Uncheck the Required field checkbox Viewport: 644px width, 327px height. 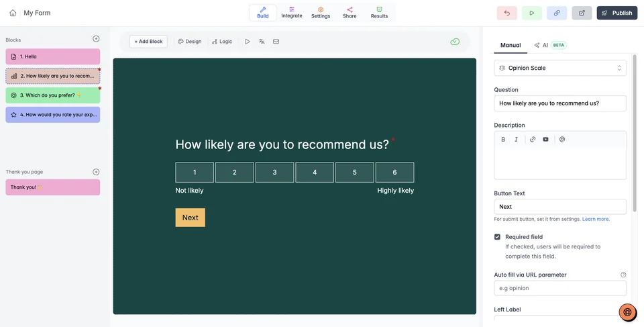(x=497, y=237)
